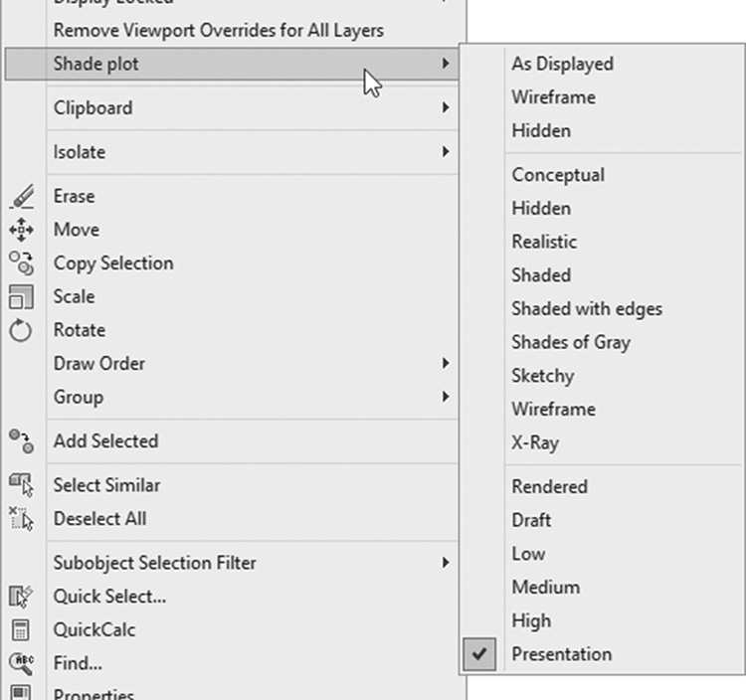Select the Scale menu entry
Viewport: 746px width, 700px height.
(232, 296)
